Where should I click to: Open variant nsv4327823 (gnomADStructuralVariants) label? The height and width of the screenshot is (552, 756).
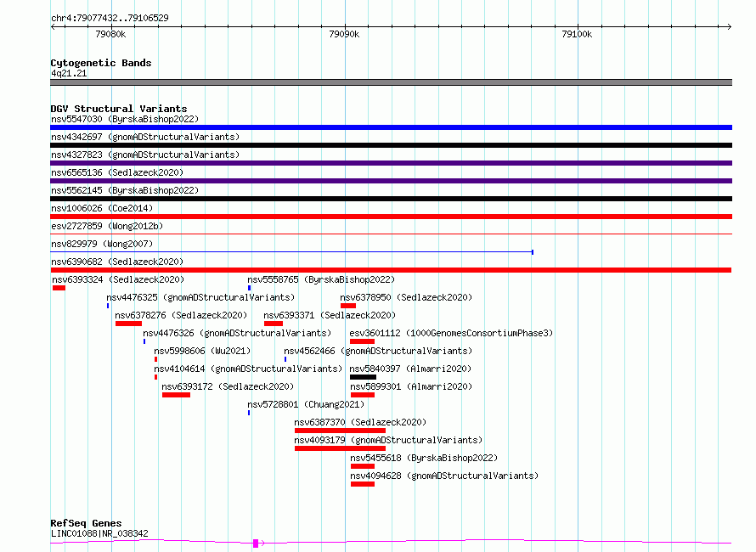[x=145, y=155]
